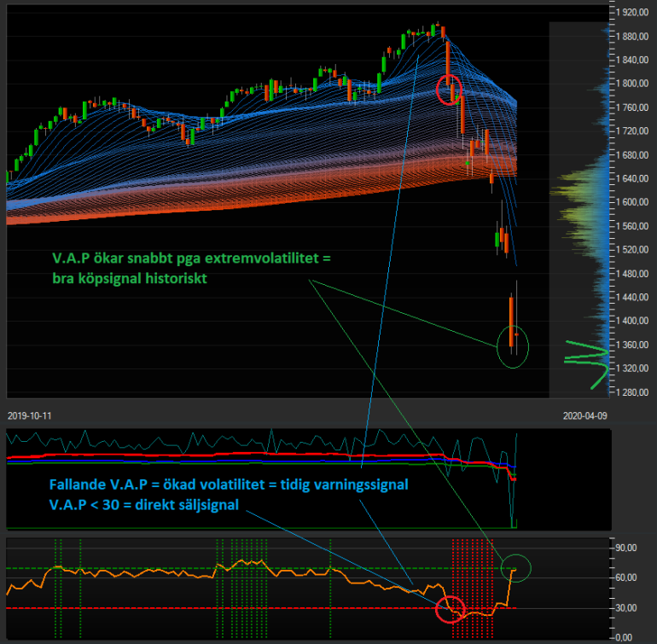Select the text 'V.A.P < 30 = direkt säljsignal'
The width and height of the screenshot is (657, 644).
point(144,505)
